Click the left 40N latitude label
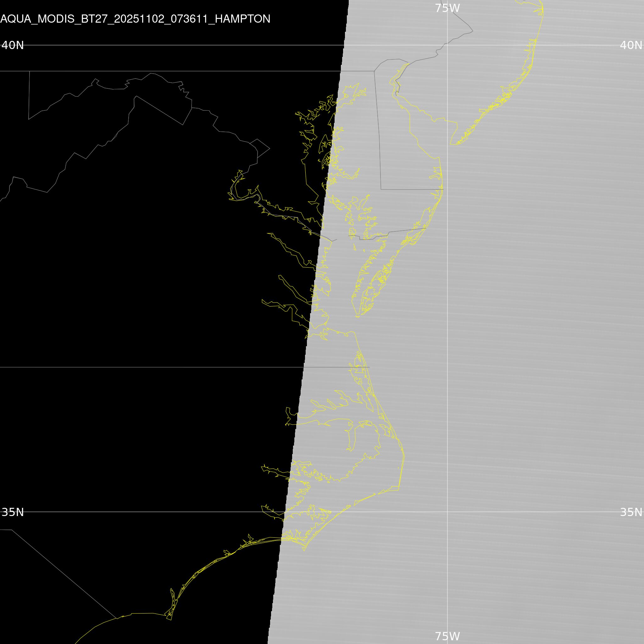This screenshot has height=644, width=644. point(13,45)
